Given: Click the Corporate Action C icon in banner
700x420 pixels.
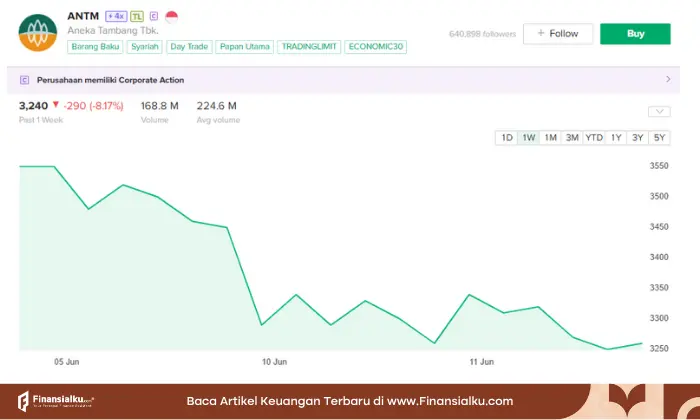Looking at the screenshot, I should [x=25, y=80].
